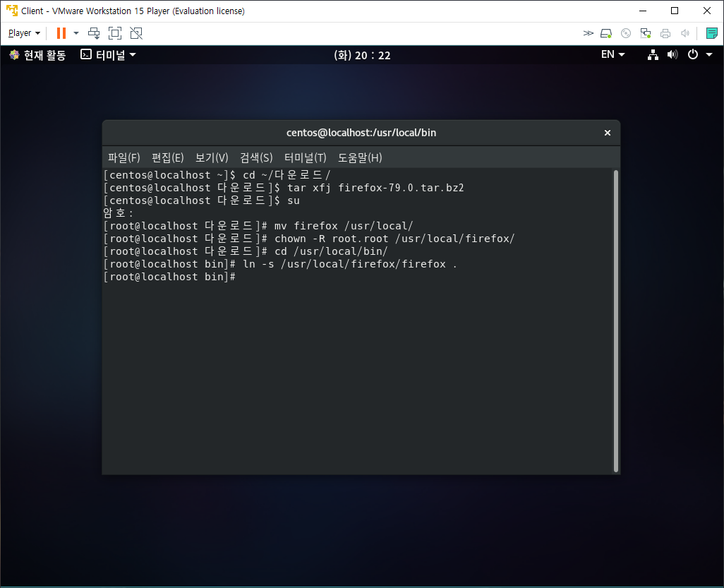Image resolution: width=724 pixels, height=588 pixels.
Task: Open the Player menu in VMware toolbar
Action: (x=24, y=33)
